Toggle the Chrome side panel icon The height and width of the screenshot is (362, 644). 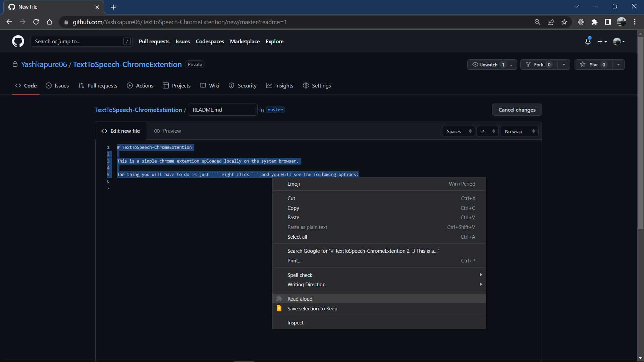coord(608,22)
